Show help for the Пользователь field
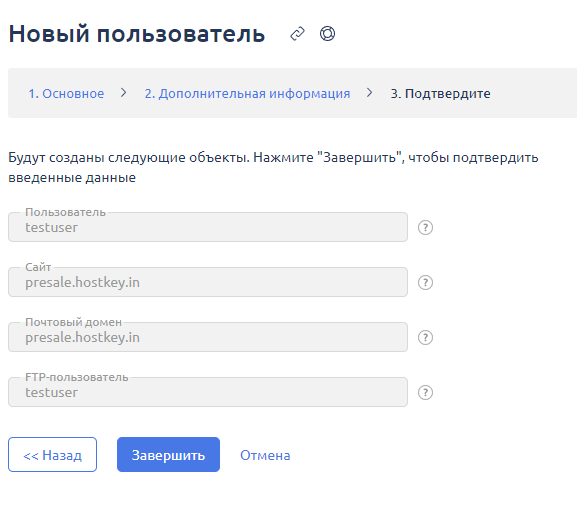The width and height of the screenshot is (577, 515). [425, 227]
